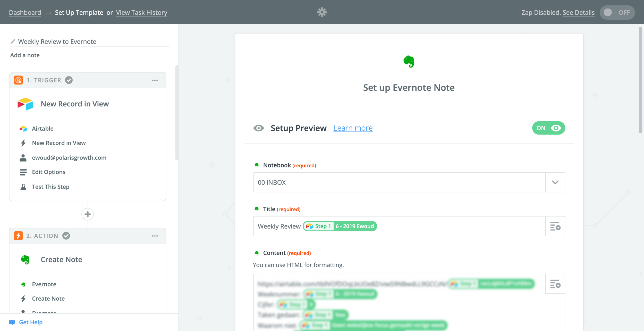Click the lightning icon beside Create Note item
The image size is (644, 331).
click(23, 299)
